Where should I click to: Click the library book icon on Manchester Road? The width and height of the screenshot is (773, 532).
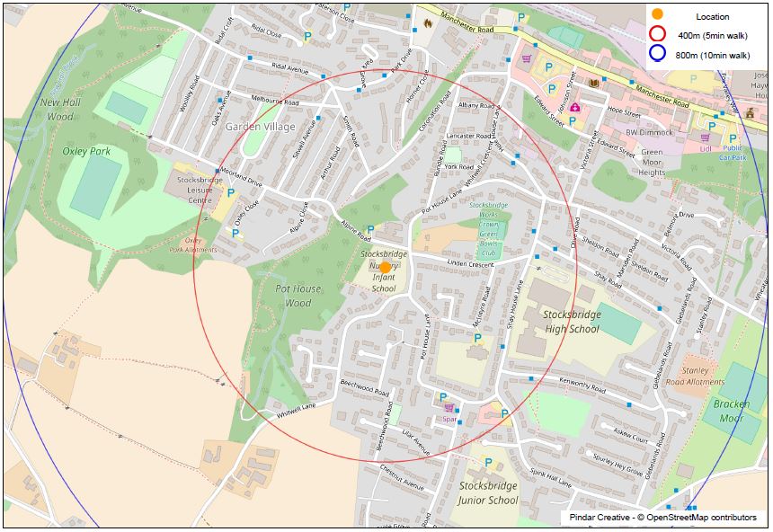[x=593, y=84]
